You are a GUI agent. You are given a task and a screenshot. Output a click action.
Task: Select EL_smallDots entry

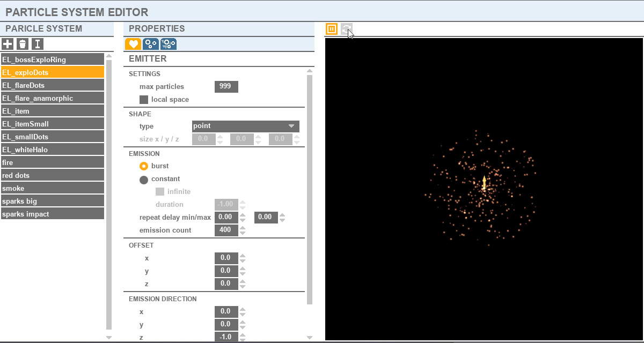(53, 137)
